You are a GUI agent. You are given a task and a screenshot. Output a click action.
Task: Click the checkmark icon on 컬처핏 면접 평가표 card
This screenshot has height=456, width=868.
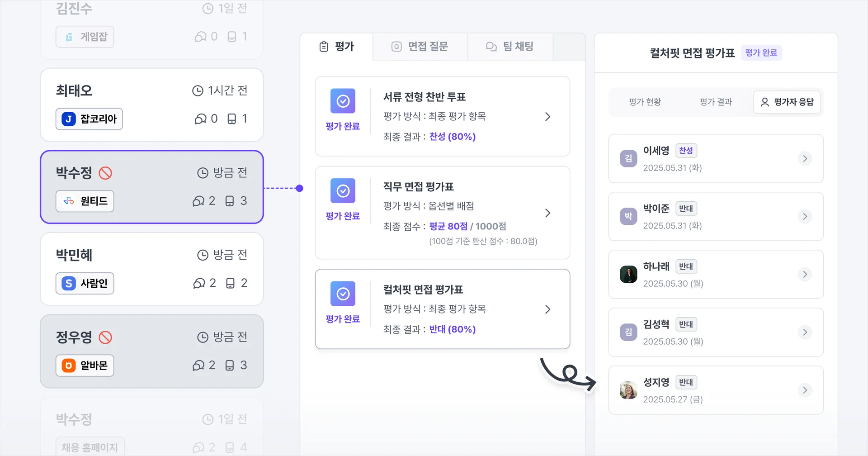pyautogui.click(x=343, y=294)
